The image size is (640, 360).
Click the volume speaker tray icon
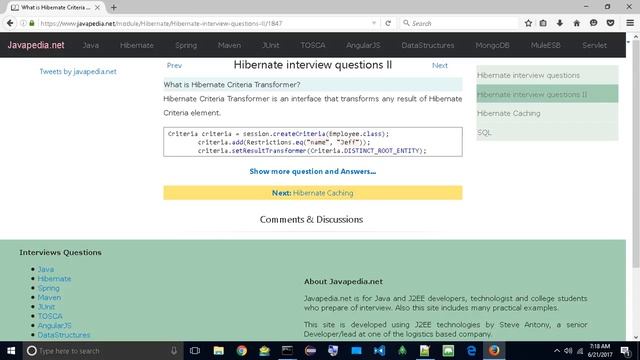(568, 351)
